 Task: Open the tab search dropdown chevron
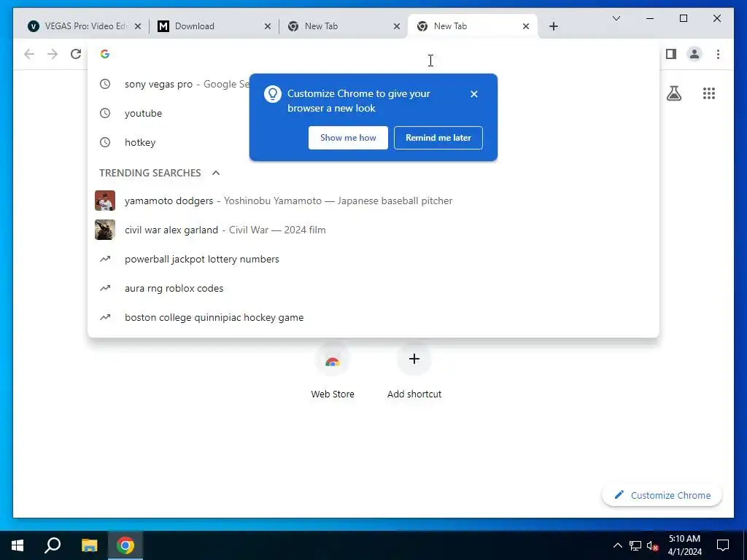point(616,18)
